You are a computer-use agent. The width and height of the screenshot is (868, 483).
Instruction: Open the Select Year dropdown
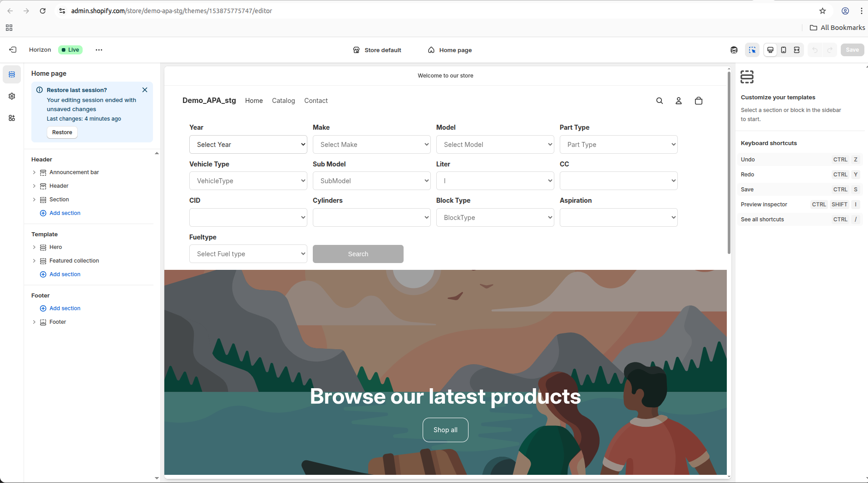coord(248,145)
